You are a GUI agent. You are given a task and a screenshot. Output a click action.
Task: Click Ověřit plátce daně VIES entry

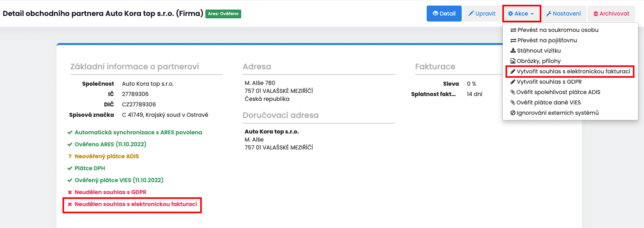548,102
